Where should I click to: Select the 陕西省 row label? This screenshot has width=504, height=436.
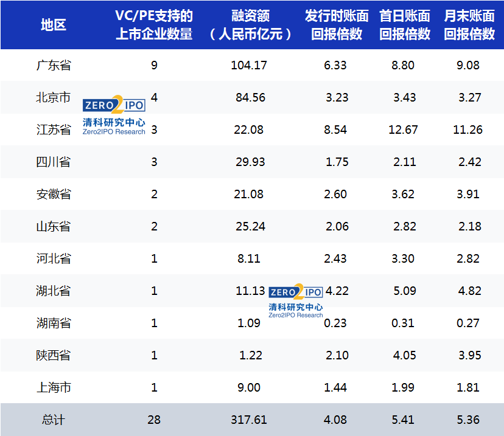click(x=54, y=355)
